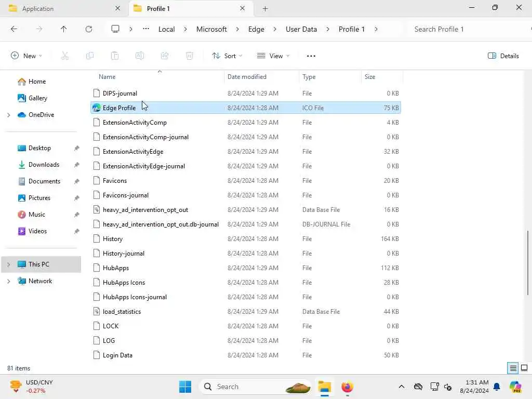Click the This PC monitor icon in the address bar
The height and width of the screenshot is (399, 532).
tap(115, 29)
